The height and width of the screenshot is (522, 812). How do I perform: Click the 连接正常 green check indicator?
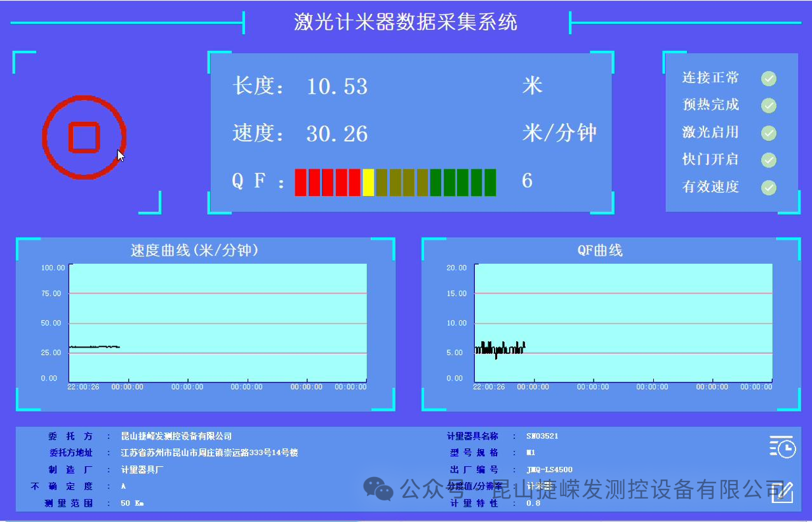(x=769, y=79)
